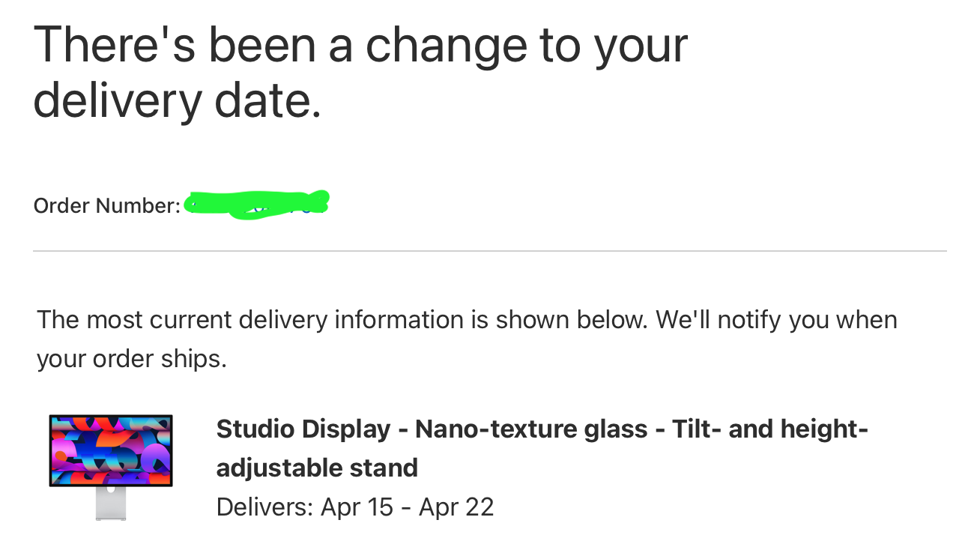Click "We'll notify you when" text
980x550 pixels.
777,320
